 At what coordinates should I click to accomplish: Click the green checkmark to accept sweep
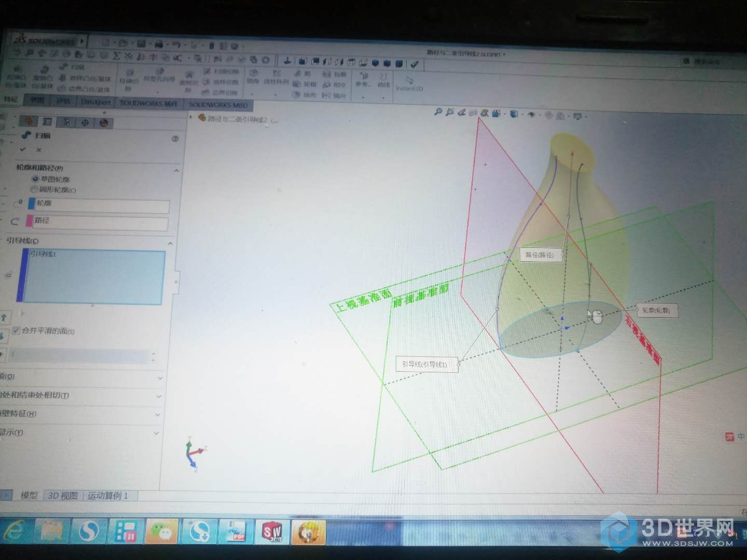[22, 149]
